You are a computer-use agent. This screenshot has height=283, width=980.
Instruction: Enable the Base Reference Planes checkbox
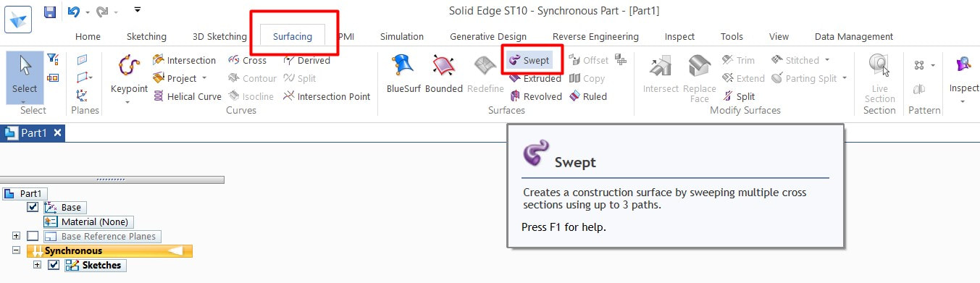pos(33,236)
